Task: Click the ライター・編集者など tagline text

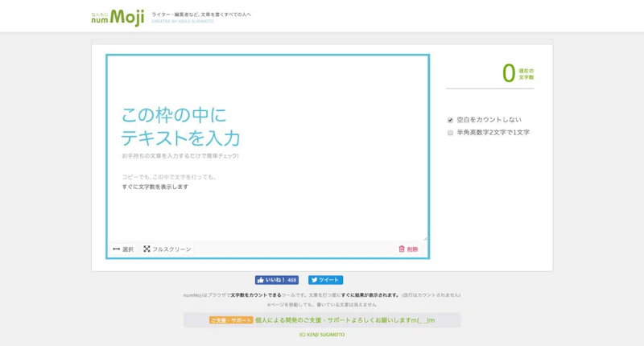Action: [x=201, y=14]
